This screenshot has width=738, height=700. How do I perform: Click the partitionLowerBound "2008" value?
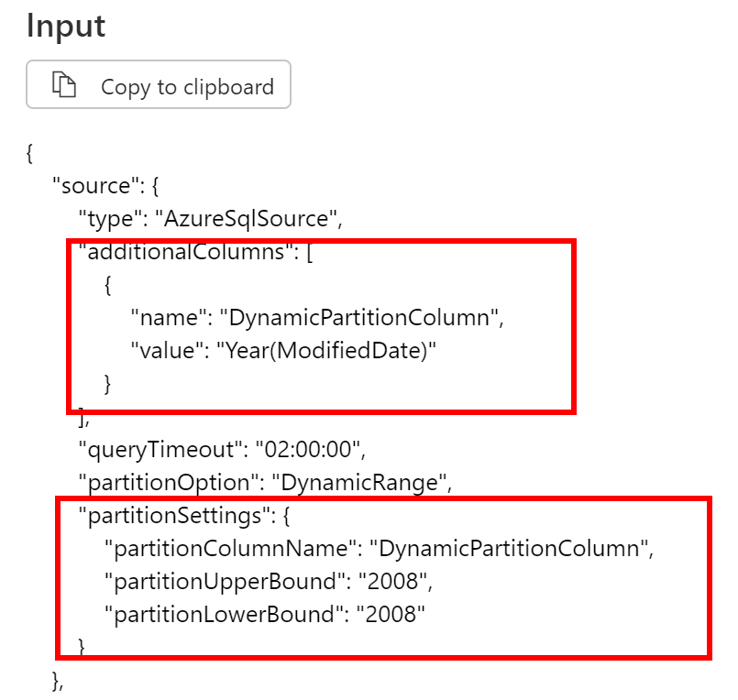pyautogui.click(x=391, y=615)
